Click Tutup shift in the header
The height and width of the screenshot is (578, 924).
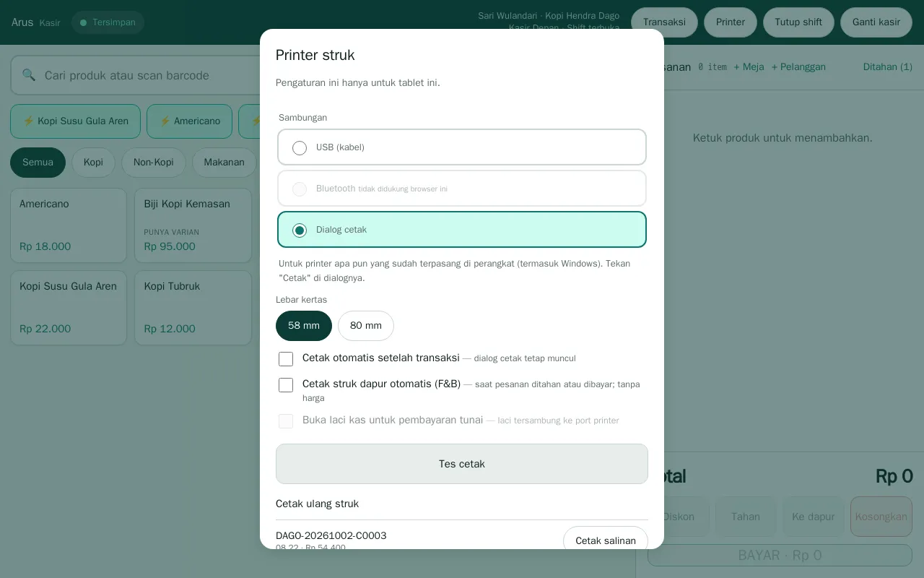coord(798,22)
